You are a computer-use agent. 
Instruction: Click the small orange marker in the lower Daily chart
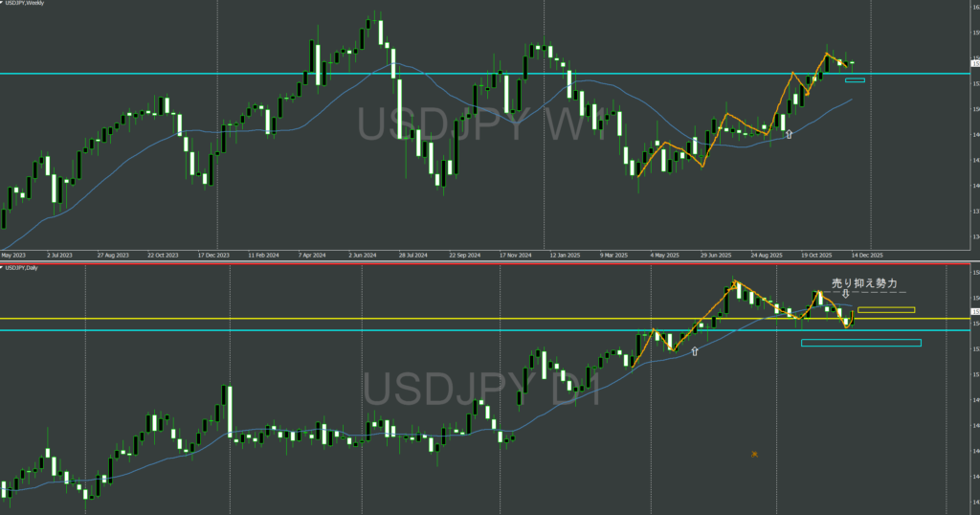[x=755, y=454]
